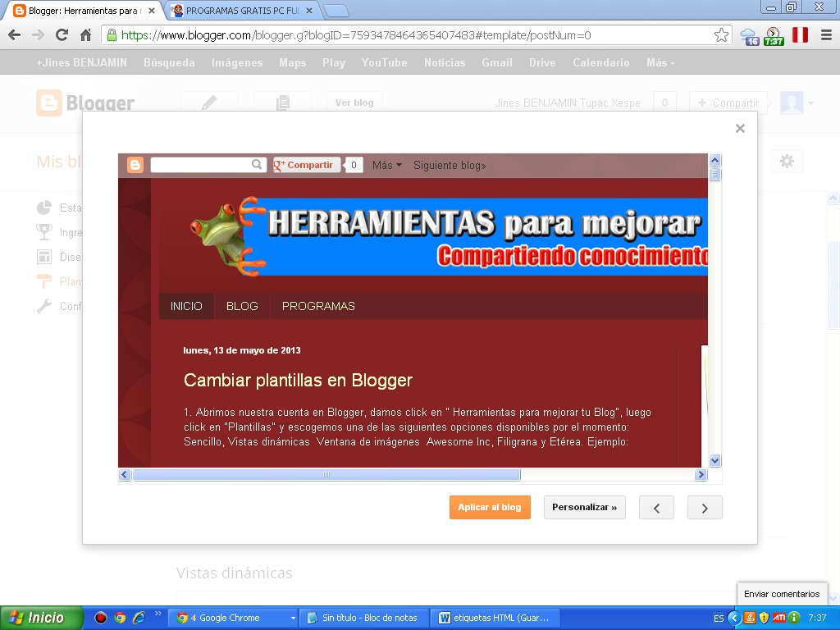Viewport: 840px width, 630px height.
Task: Click preview vertical scrollbar down arrow
Action: 714,461
